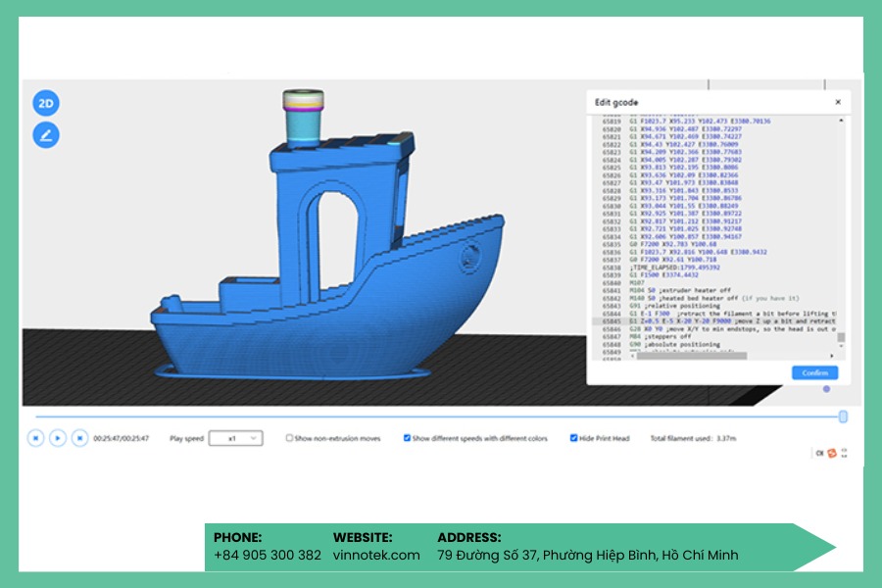Click the playback progress slider handle
The image size is (882, 588).
point(843,416)
